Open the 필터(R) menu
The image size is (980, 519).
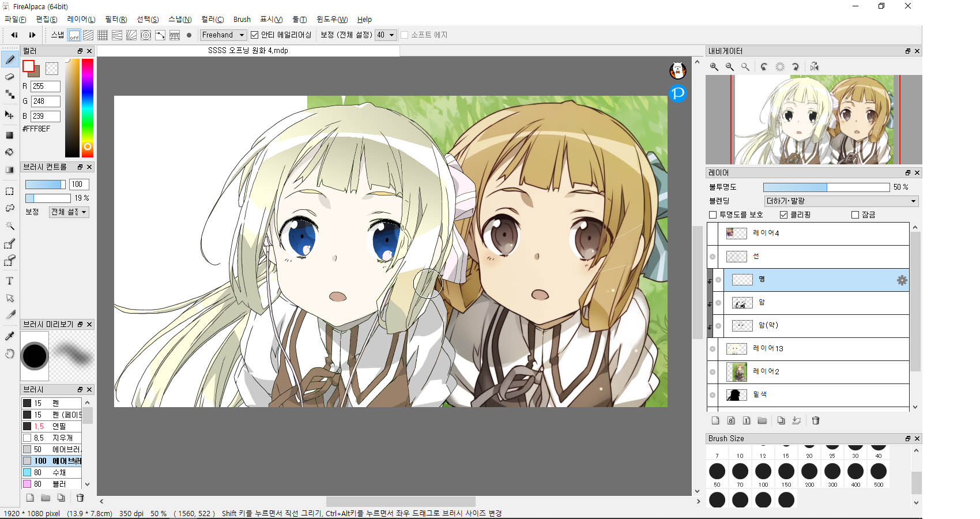click(x=115, y=20)
